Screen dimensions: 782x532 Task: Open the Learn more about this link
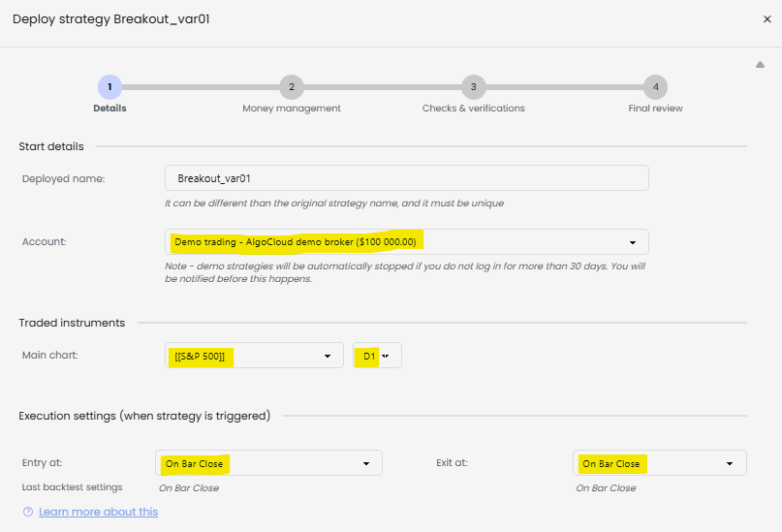pos(98,512)
